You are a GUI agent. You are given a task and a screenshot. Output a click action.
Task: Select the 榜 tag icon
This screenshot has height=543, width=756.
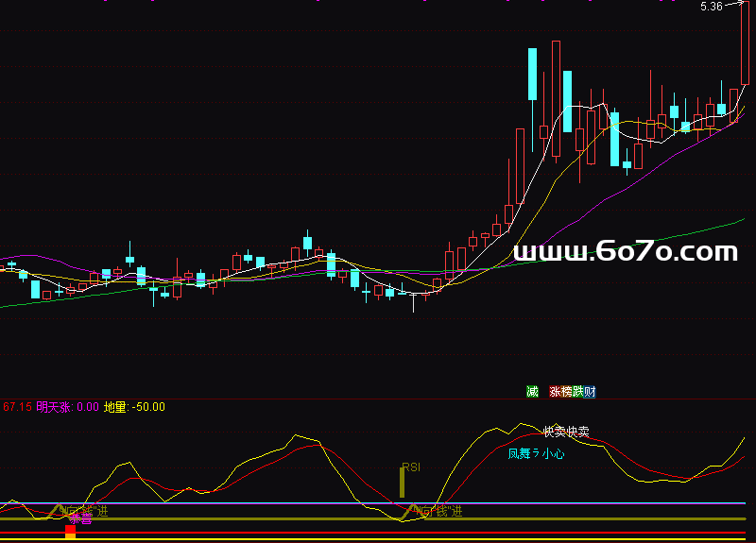coord(567,392)
